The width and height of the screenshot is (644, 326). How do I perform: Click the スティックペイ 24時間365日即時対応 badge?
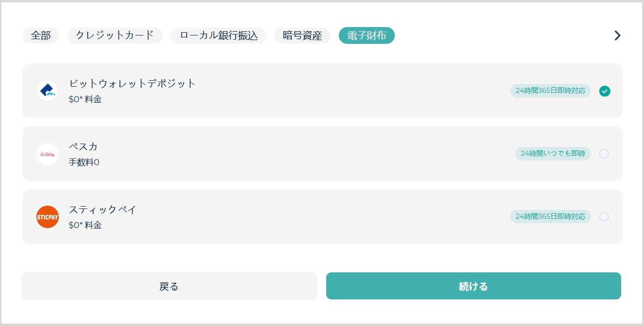tap(550, 216)
